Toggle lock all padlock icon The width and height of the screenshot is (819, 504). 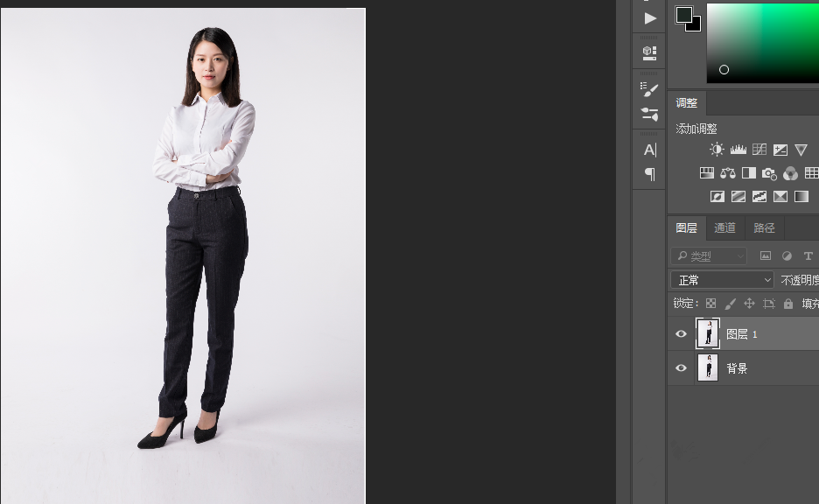tap(788, 304)
